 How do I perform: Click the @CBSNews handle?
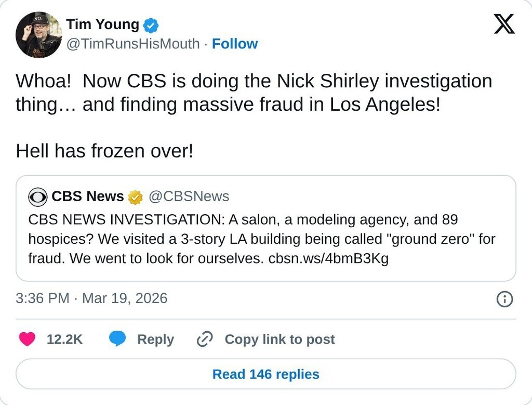[x=189, y=197]
